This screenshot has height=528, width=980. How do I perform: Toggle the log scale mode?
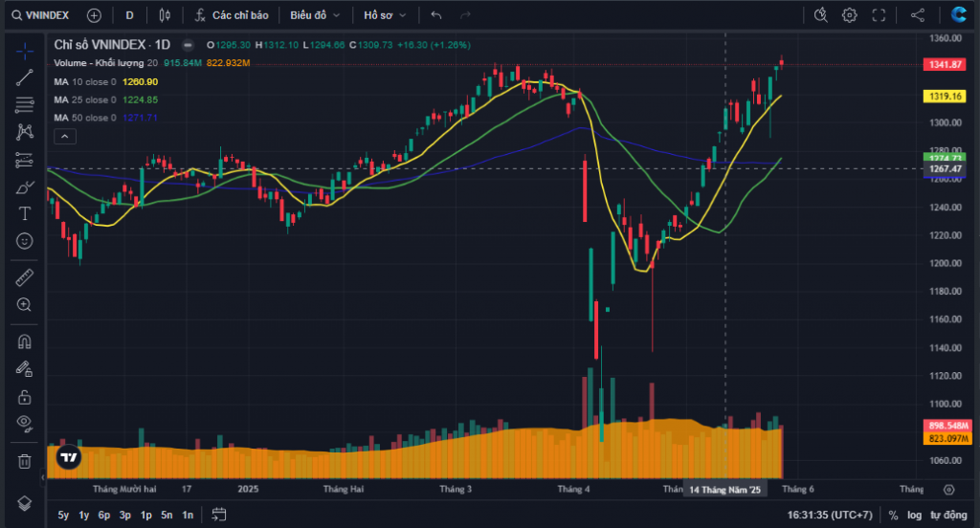[x=914, y=516]
